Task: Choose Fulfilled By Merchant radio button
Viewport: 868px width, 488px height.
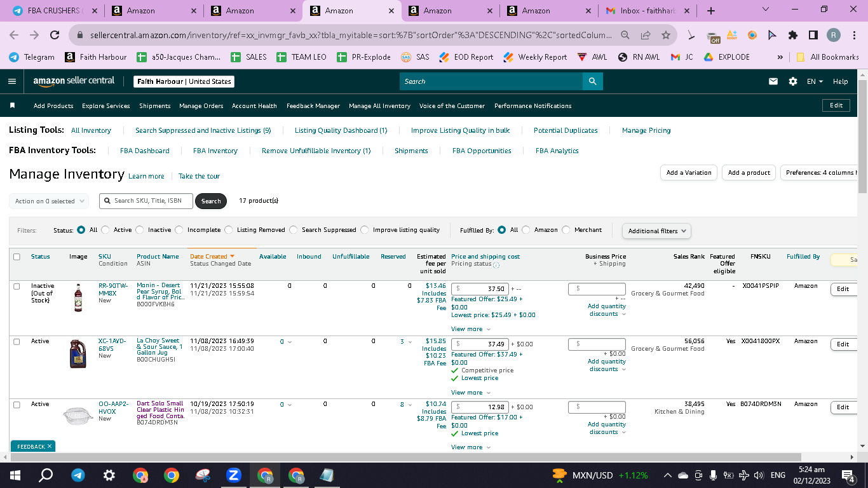Action: pos(566,230)
